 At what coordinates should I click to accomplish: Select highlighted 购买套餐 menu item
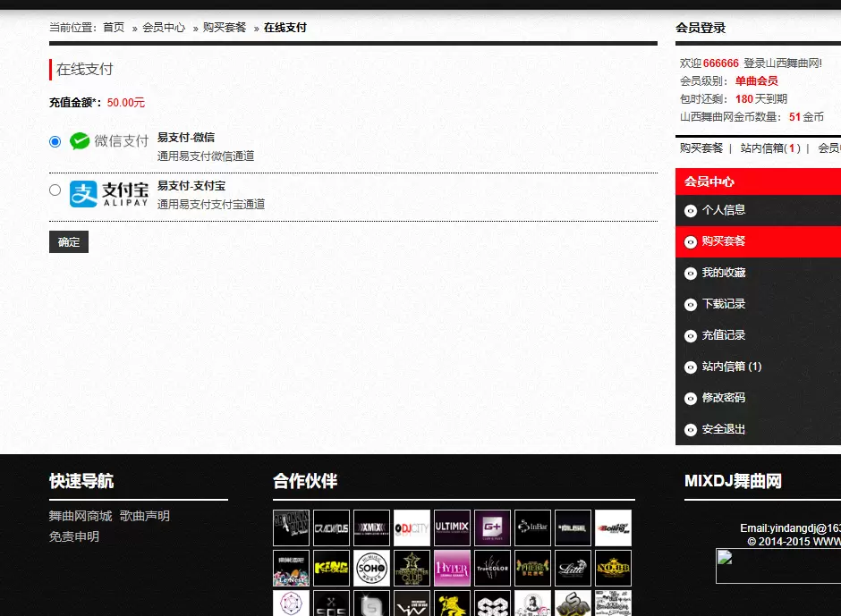click(x=758, y=241)
